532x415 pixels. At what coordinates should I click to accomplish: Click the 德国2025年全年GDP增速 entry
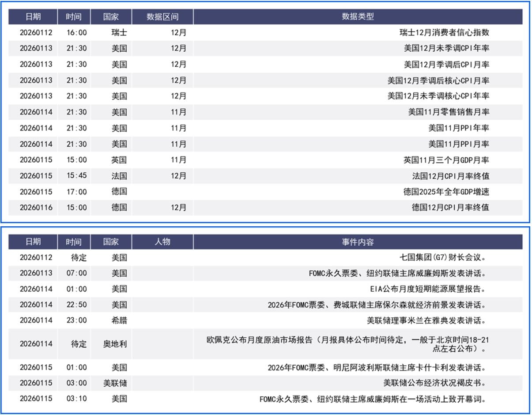pyautogui.click(x=446, y=192)
